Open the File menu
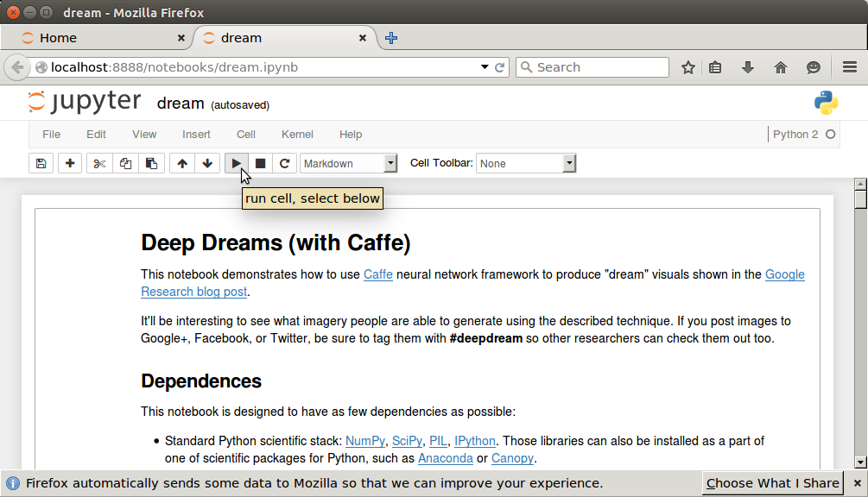 (52, 135)
